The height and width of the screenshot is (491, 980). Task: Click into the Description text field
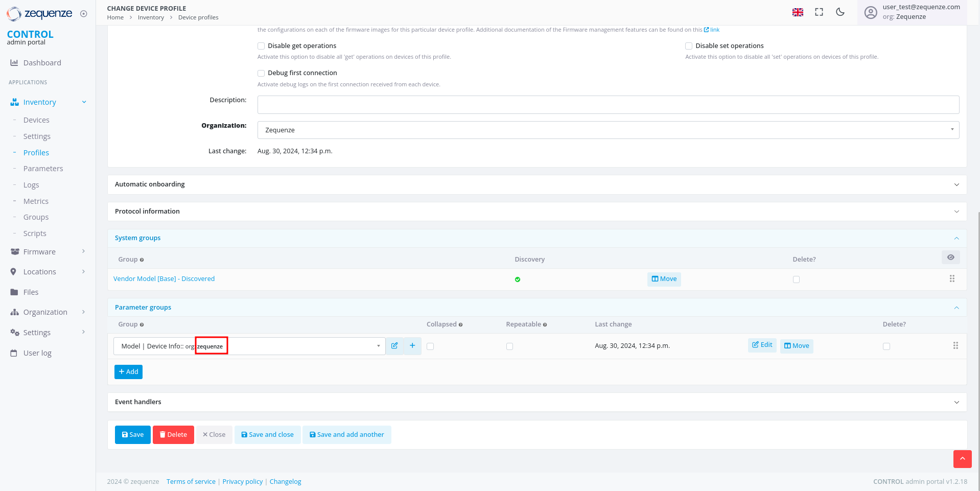click(x=608, y=105)
